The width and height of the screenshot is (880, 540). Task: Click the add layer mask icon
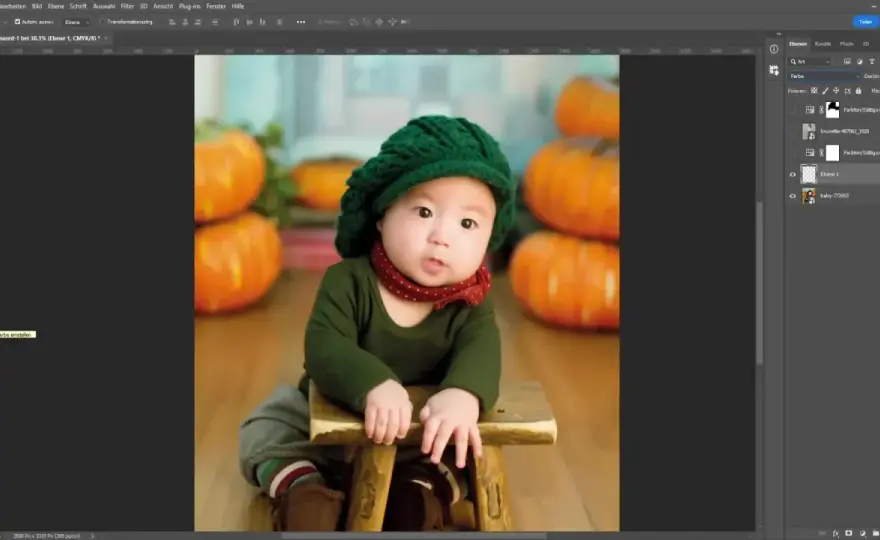click(x=849, y=533)
